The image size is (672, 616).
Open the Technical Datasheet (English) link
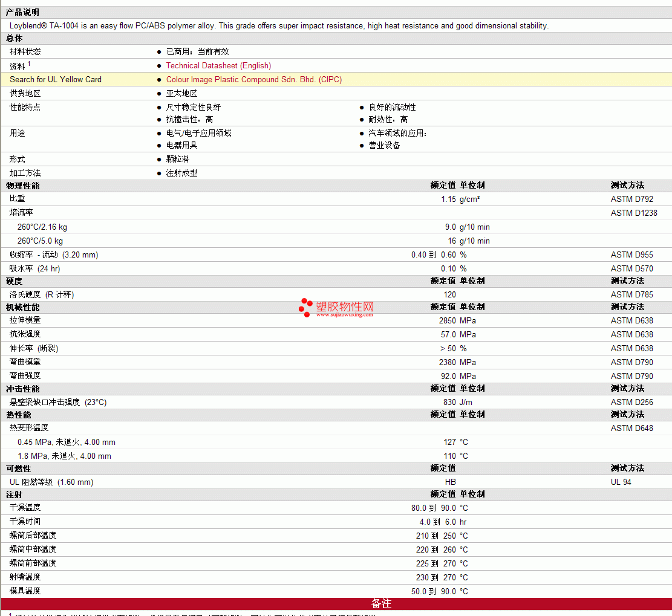[x=218, y=65]
